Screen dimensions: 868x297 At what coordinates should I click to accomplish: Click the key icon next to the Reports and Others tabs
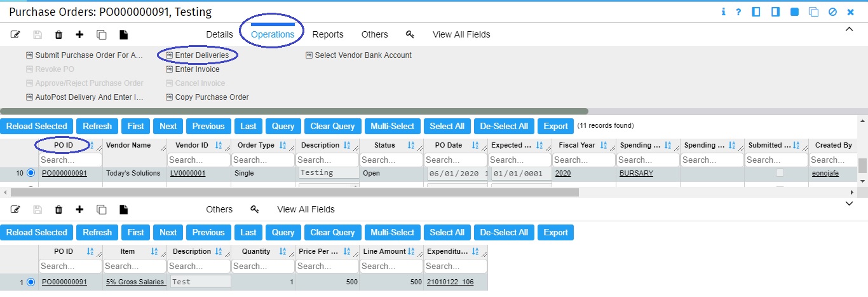410,34
